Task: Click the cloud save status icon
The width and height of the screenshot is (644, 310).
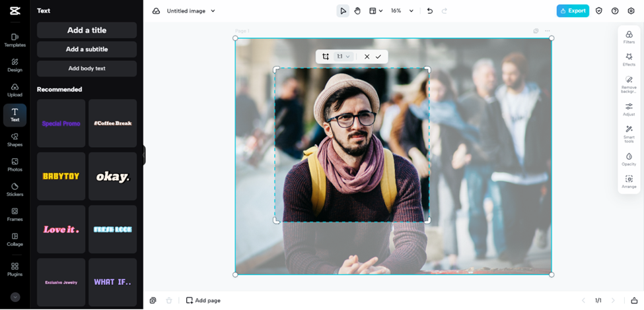Action: pyautogui.click(x=156, y=11)
